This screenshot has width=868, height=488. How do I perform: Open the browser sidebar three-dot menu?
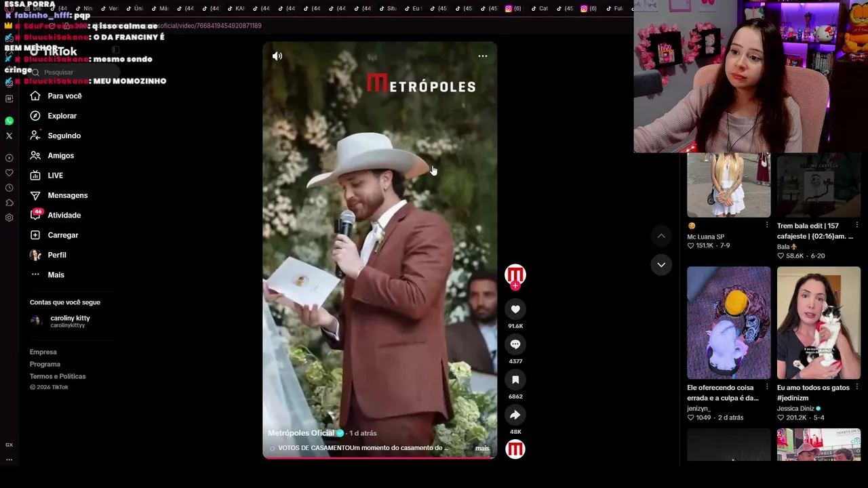tap(9, 460)
